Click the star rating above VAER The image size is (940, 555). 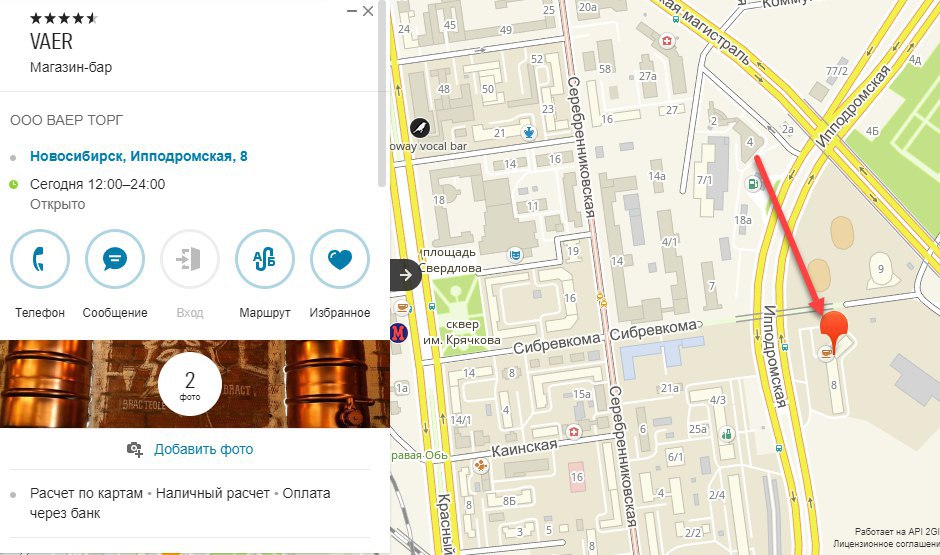point(64,18)
